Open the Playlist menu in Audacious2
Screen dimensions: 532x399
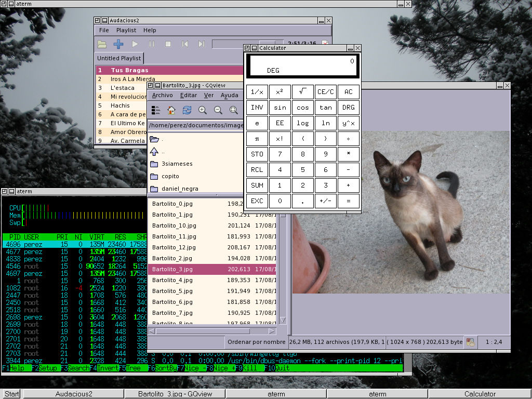coord(126,30)
